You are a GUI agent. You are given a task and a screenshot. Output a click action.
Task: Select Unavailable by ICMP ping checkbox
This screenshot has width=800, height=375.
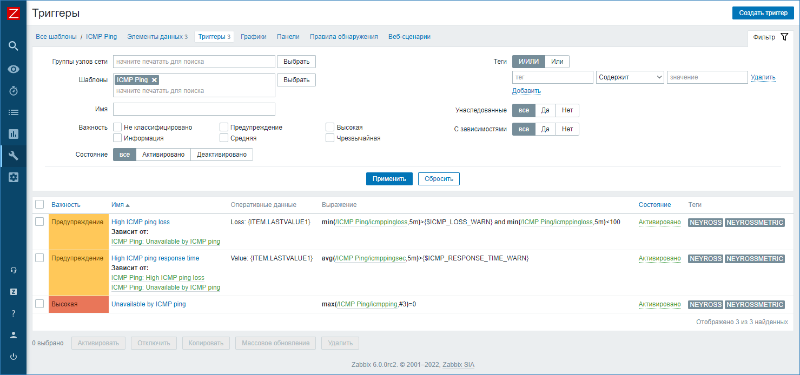pos(39,304)
